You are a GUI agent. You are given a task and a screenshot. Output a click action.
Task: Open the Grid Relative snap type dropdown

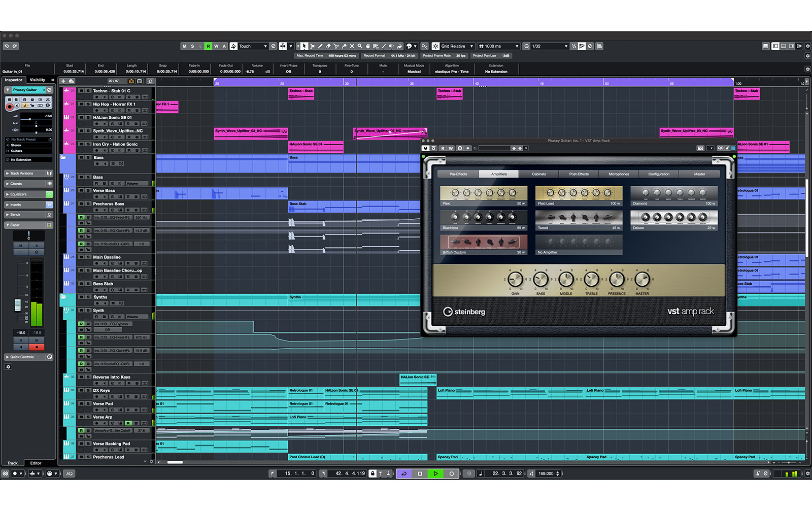pos(457,46)
